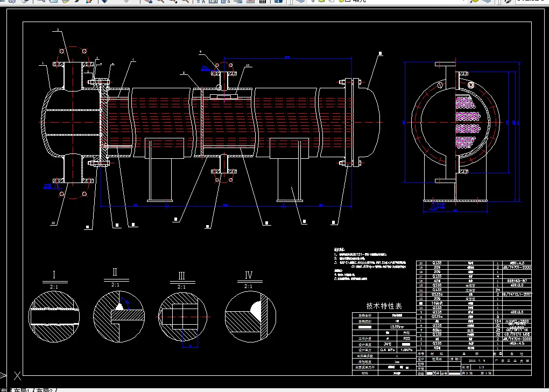This screenshot has width=549, height=392.
Task: Pick the hatched circle of detail view I
Action: click(x=54, y=317)
